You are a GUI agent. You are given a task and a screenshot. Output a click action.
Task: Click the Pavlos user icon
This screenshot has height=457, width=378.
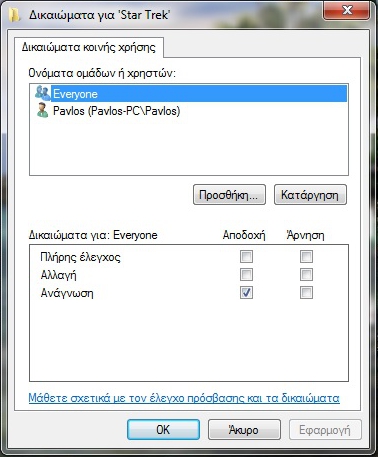coord(42,110)
